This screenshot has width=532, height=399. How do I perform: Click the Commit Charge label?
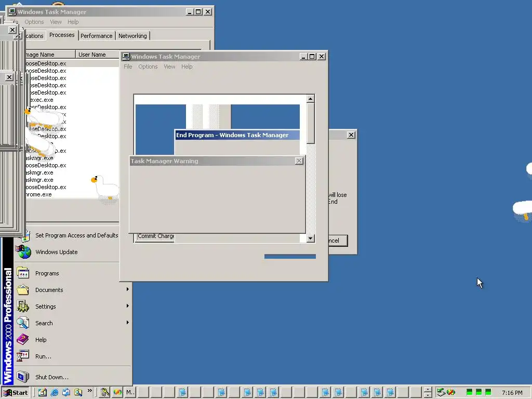(156, 236)
